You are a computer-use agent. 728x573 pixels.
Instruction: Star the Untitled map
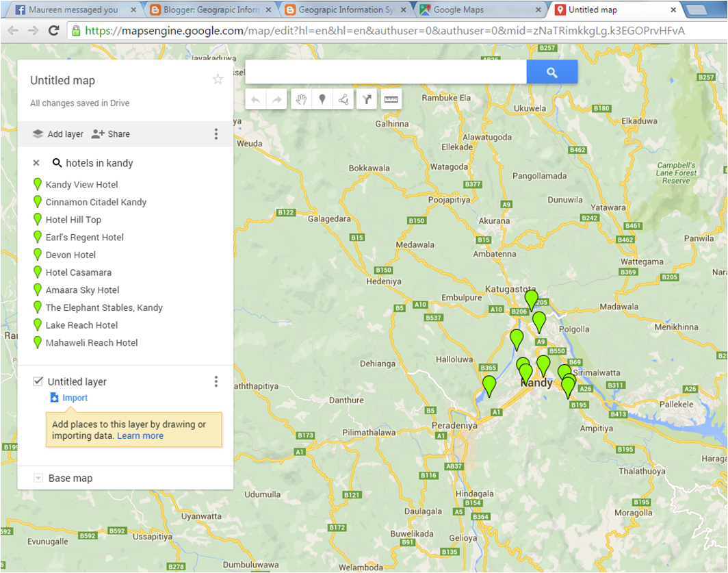coord(218,79)
